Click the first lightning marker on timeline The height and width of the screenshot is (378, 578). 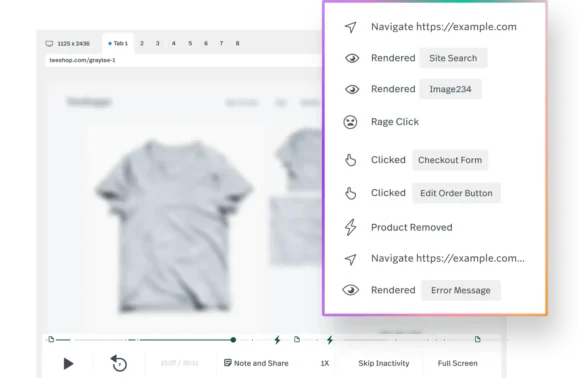click(x=277, y=340)
